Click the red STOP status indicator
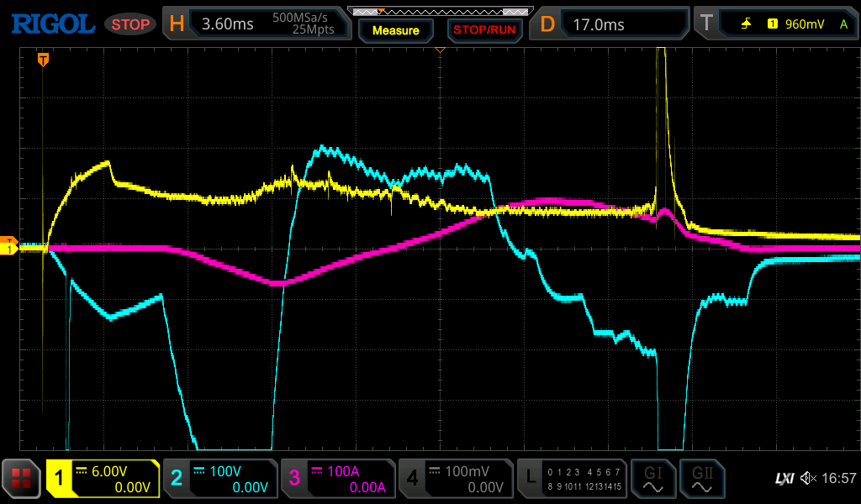861x504 pixels. [x=130, y=25]
